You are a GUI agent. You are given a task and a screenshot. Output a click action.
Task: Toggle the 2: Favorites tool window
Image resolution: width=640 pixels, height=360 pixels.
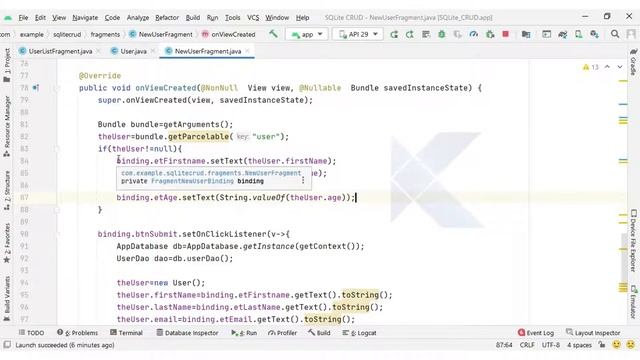pyautogui.click(x=7, y=243)
